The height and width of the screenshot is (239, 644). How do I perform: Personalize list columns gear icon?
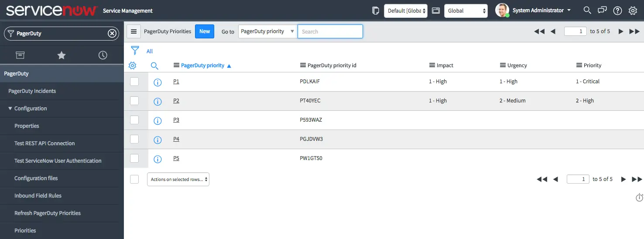point(133,65)
